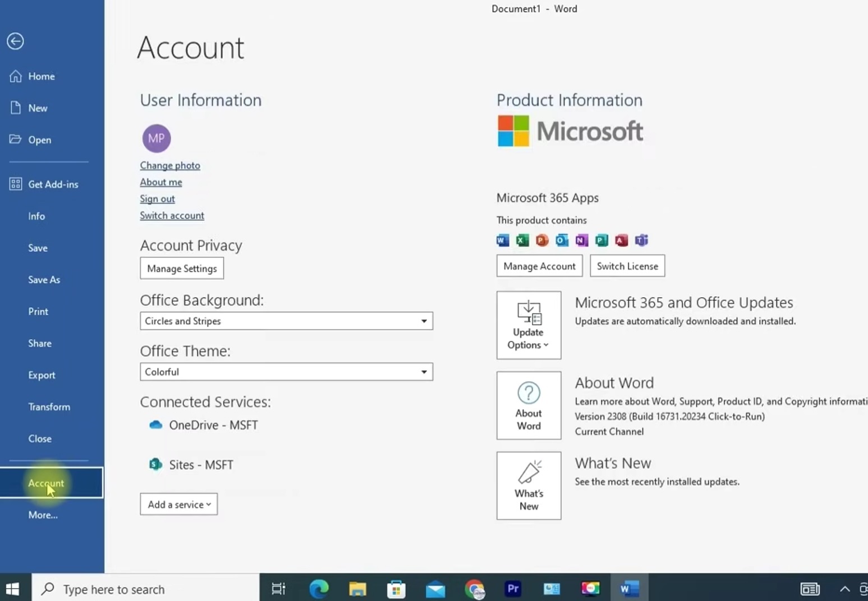868x601 pixels.
Task: Select the highlighted Account sidebar item
Action: [52, 483]
